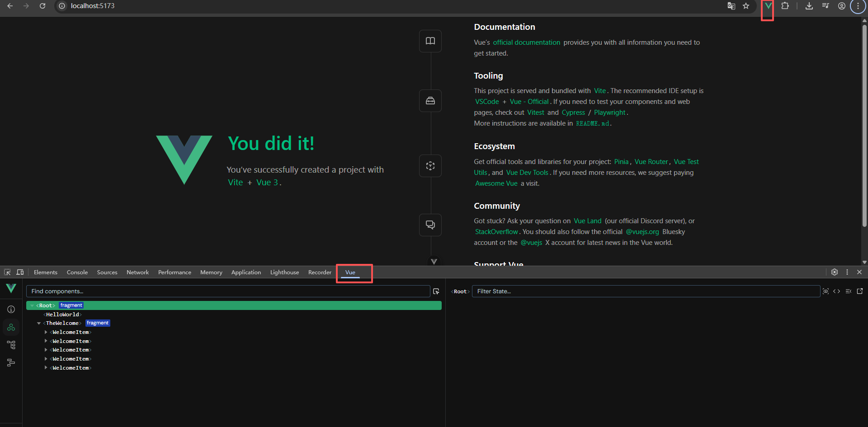Viewport: 868px width, 427px height.
Task: Expand the first WelcomeItem node
Action: (x=46, y=332)
